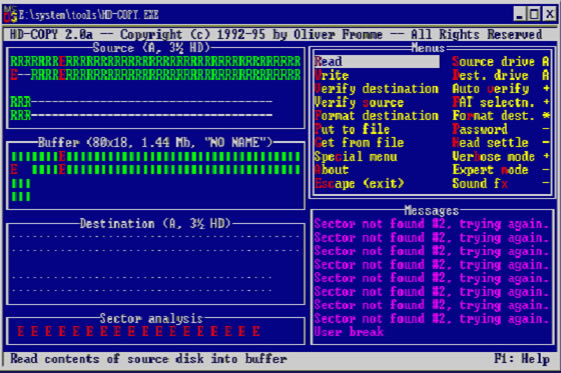Screen dimensions: 561x373
Task: Toggle the Sound fx option
Action: (501, 183)
